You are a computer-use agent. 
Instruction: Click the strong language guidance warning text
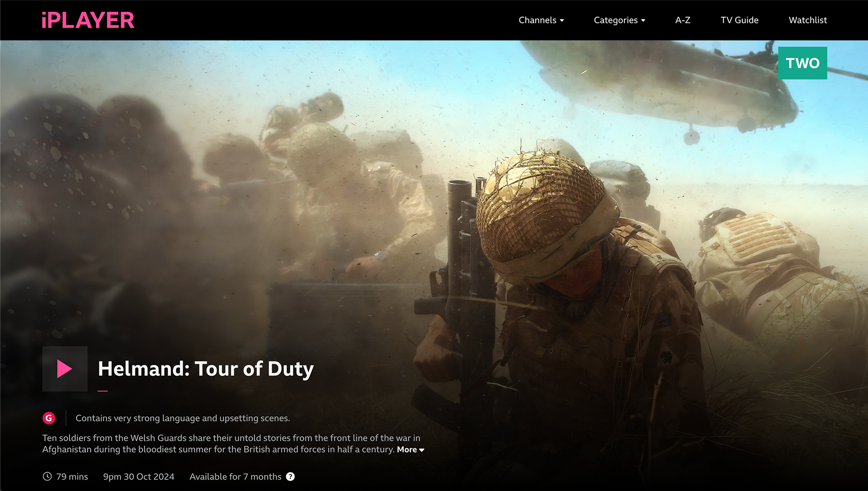coord(183,418)
